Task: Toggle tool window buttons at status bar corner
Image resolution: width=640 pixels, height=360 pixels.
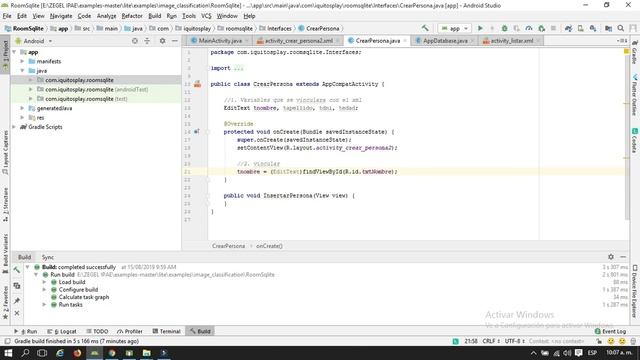Action: pyautogui.click(x=7, y=341)
